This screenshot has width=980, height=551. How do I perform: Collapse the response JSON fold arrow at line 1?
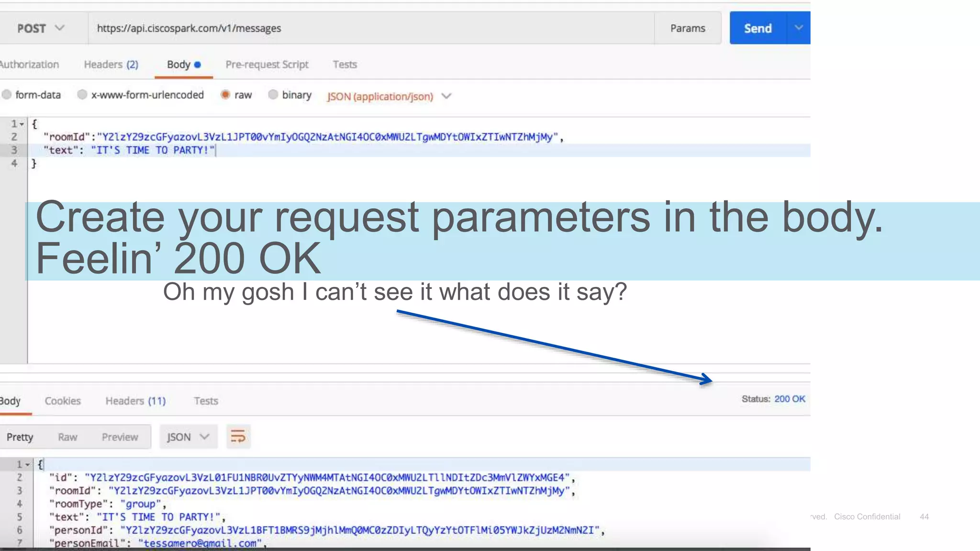tap(28, 464)
